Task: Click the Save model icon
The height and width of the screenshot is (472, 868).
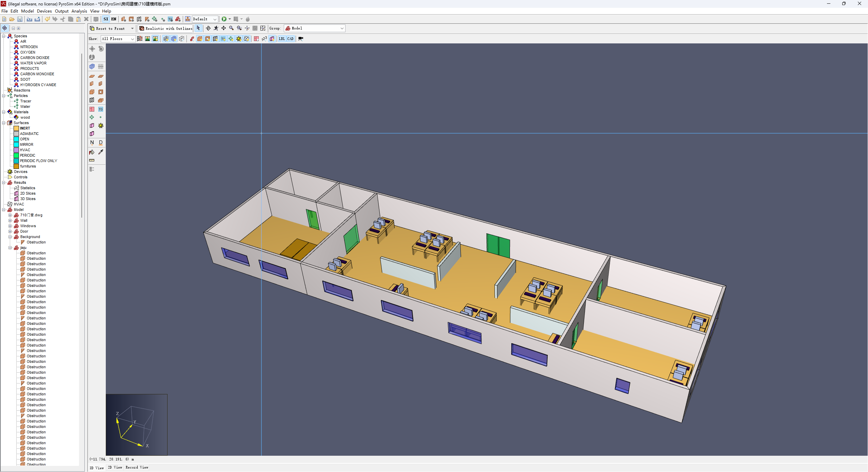Action: (20, 19)
